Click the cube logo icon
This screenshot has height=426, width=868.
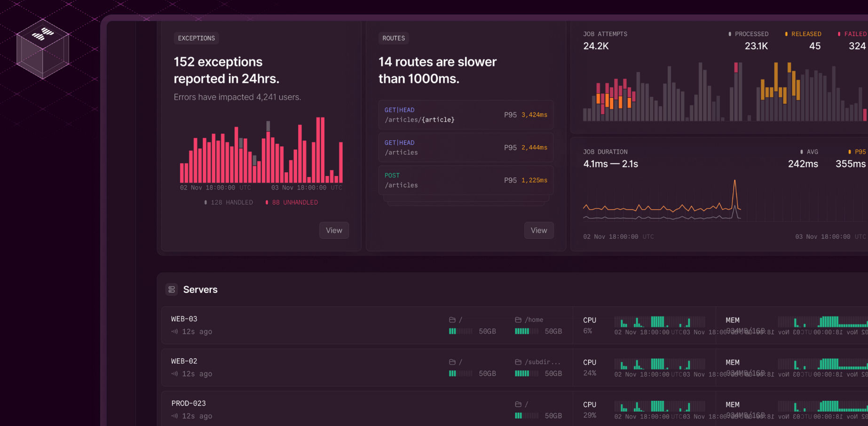click(43, 48)
